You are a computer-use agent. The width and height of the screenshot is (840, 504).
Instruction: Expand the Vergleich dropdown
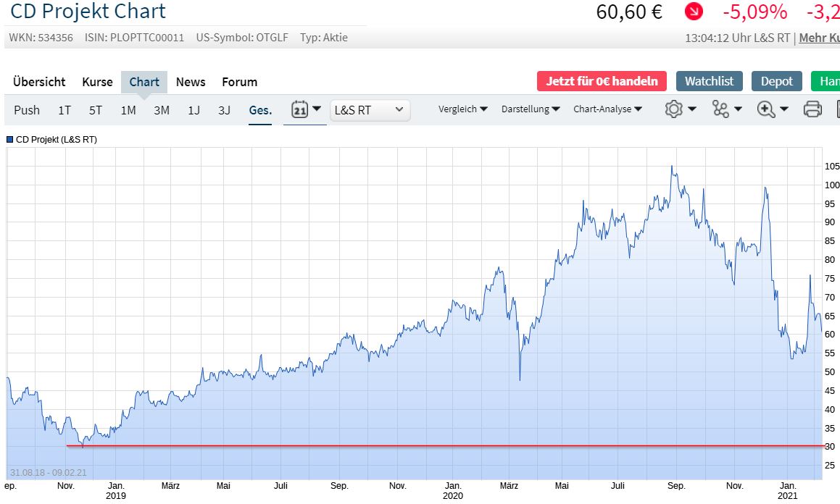click(462, 109)
